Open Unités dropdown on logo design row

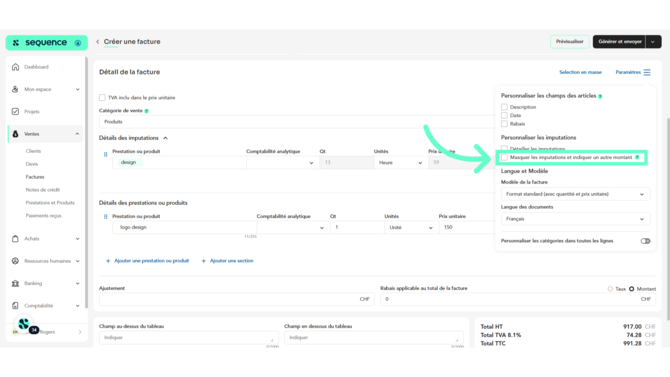point(410,227)
